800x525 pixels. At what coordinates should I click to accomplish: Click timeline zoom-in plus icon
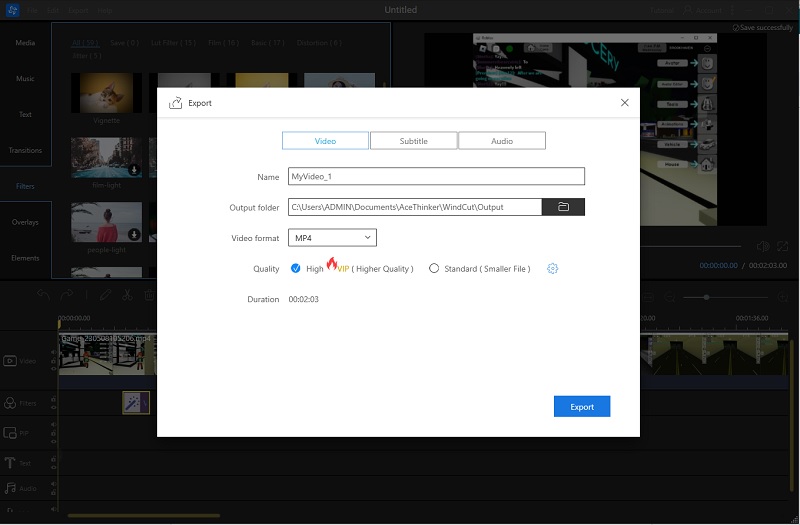(783, 297)
